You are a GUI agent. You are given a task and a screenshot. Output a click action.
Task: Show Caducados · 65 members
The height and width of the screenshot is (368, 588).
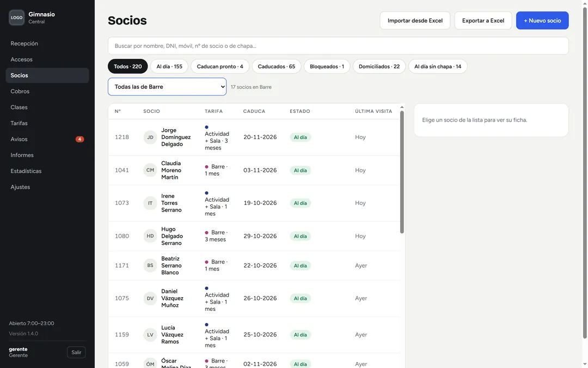point(277,67)
